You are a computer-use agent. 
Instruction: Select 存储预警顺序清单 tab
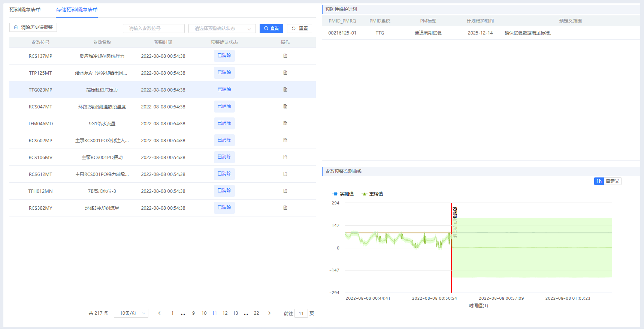(77, 10)
